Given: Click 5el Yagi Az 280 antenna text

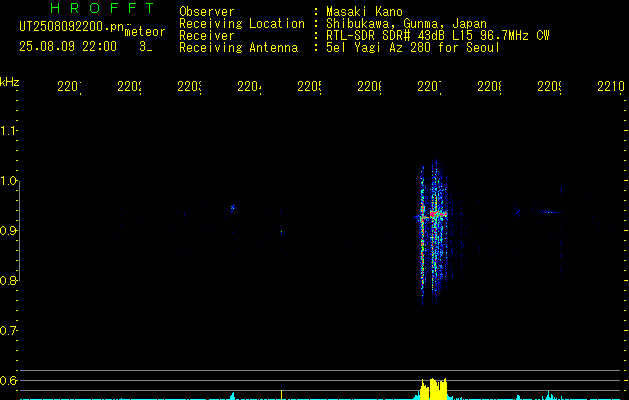Looking at the screenshot, I should pyautogui.click(x=413, y=48).
